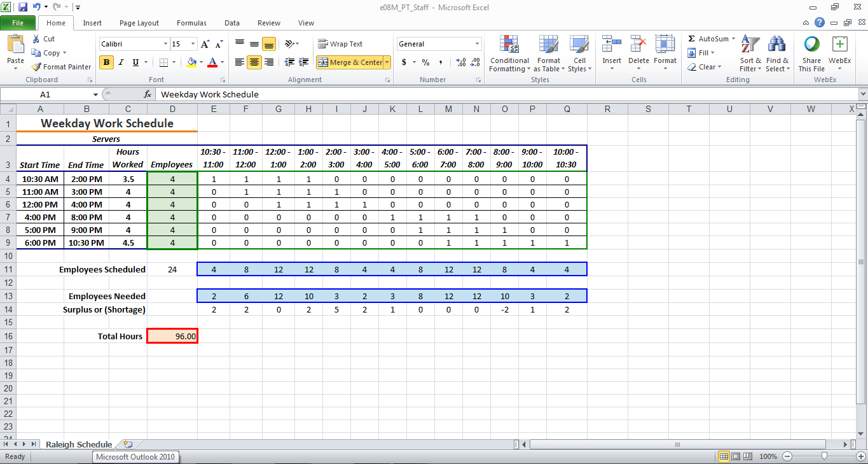Toggle Middle Align

tap(254, 44)
